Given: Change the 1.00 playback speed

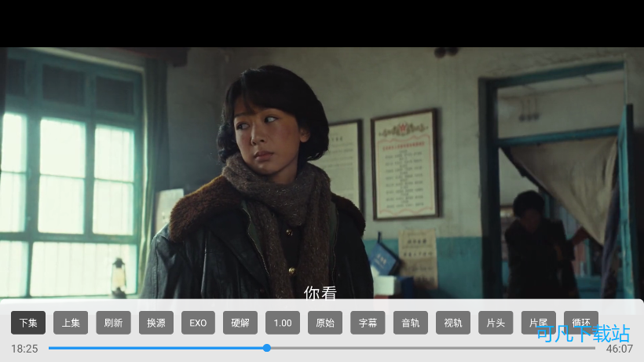Looking at the screenshot, I should point(283,323).
